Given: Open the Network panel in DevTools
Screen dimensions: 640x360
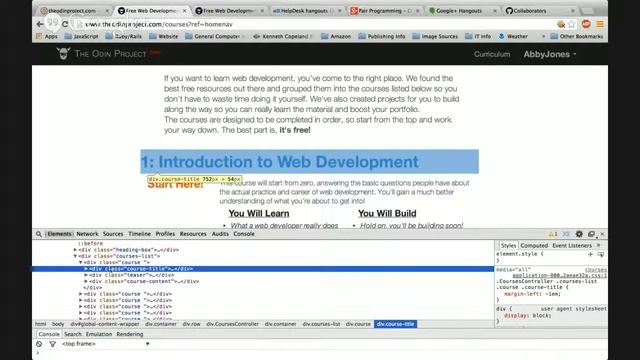Looking at the screenshot, I should [87, 234].
